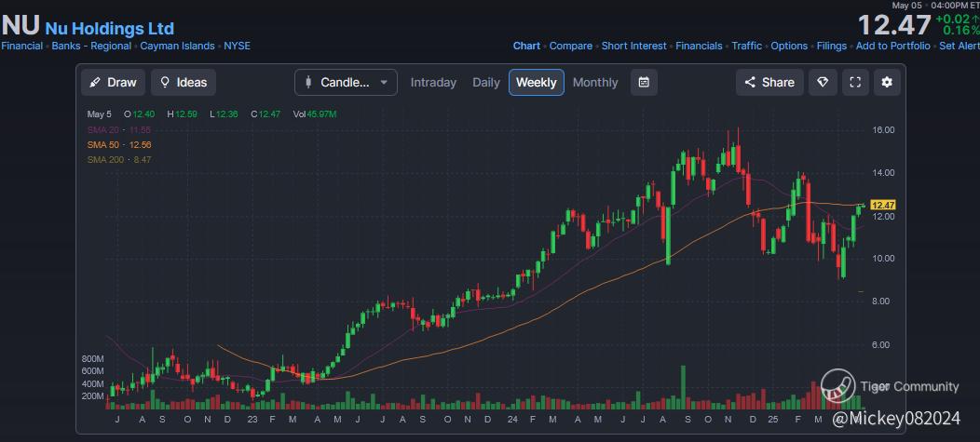Click the '25' year marker on time axis
980x442 pixels.
pos(773,419)
